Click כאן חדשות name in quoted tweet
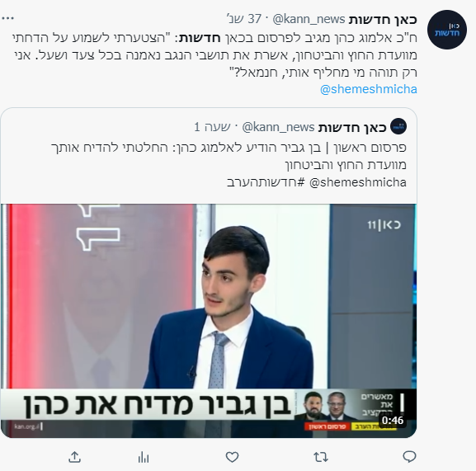This screenshot has height=471, width=476. pyautogui.click(x=352, y=128)
